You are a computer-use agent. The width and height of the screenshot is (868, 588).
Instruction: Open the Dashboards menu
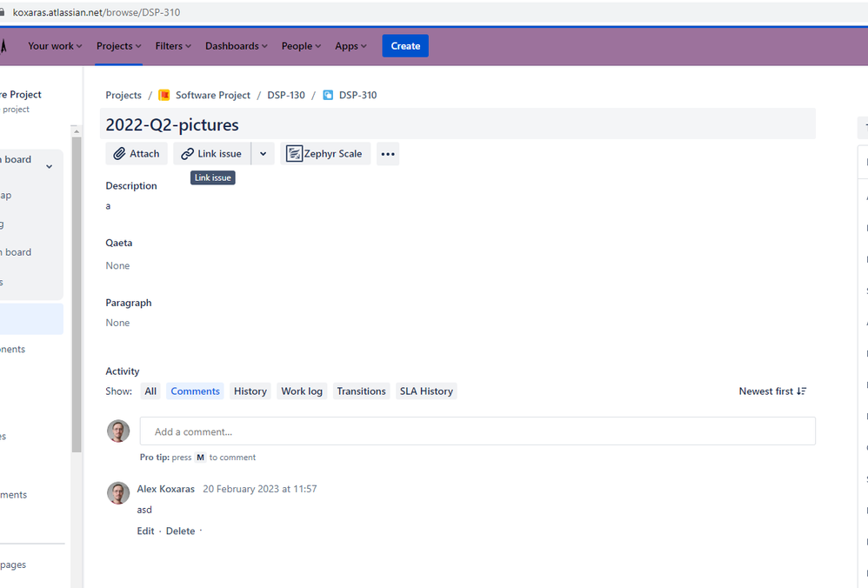(x=236, y=46)
